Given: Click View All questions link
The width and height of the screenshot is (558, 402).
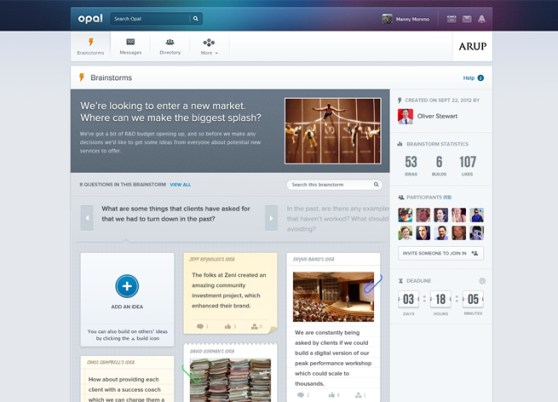Looking at the screenshot, I should tap(180, 185).
